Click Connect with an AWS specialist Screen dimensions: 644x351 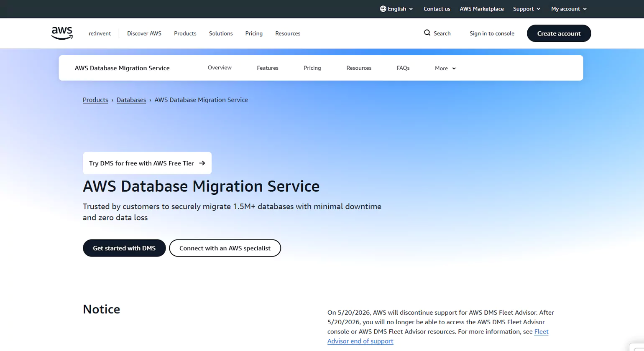tap(225, 248)
